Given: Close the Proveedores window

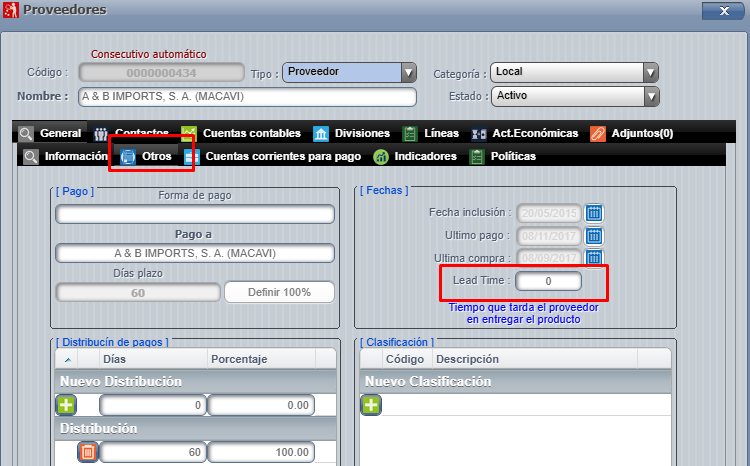Looking at the screenshot, I should (723, 11).
